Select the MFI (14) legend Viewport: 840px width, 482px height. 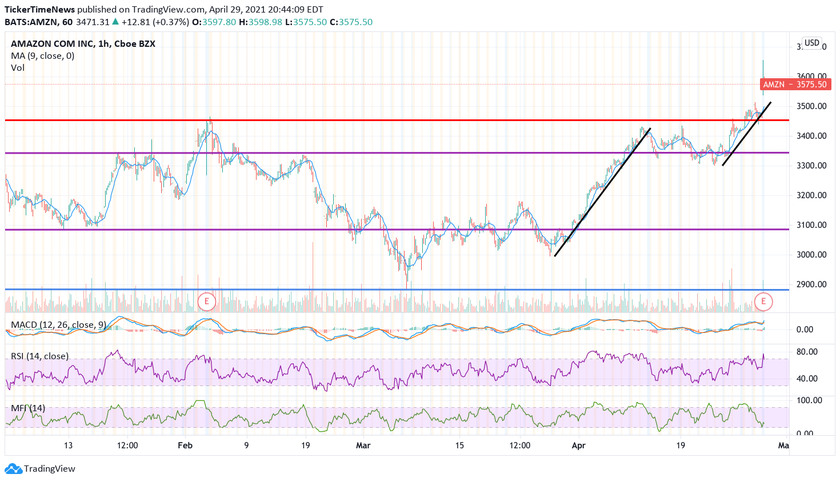pos(28,408)
